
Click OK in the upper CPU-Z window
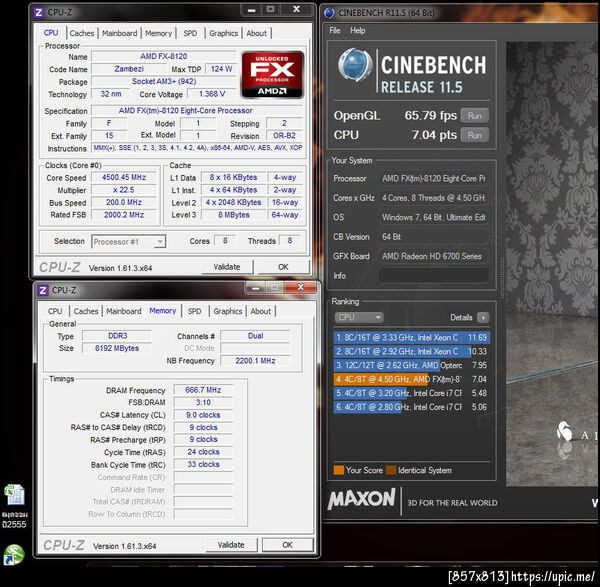click(x=283, y=267)
